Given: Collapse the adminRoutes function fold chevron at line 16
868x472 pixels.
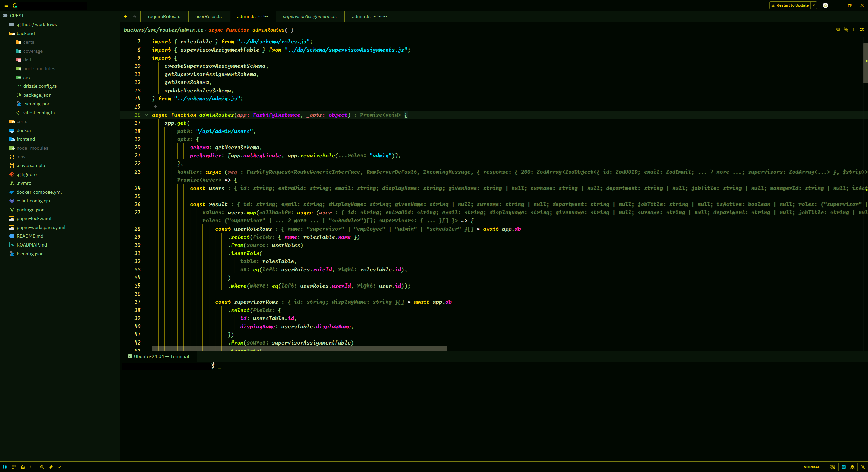Looking at the screenshot, I should [x=146, y=115].
